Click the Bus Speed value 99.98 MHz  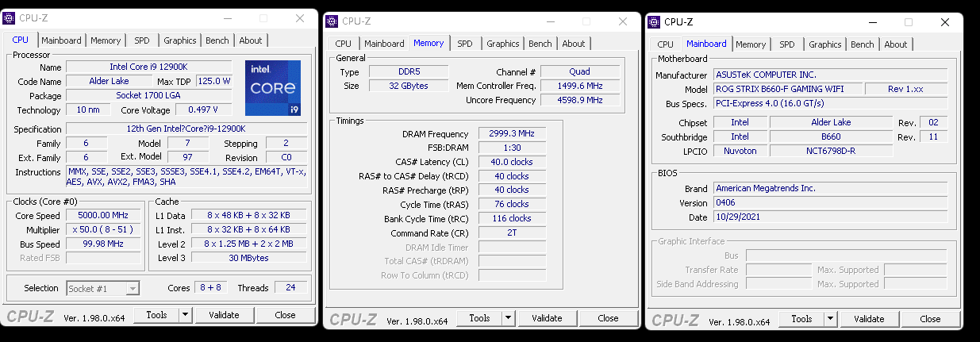pyautogui.click(x=103, y=244)
